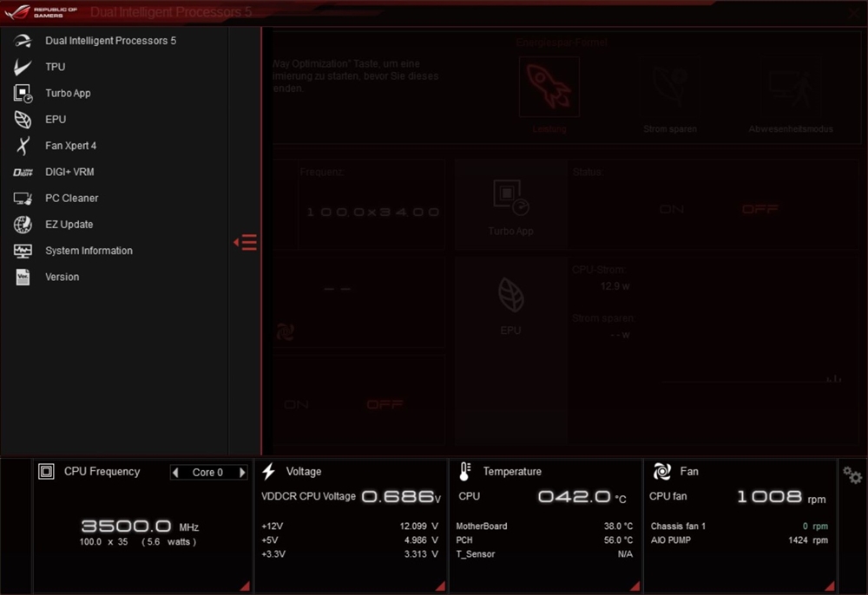This screenshot has height=595, width=868.
Task: Select the Strom sparen power saving icon
Action: point(670,87)
